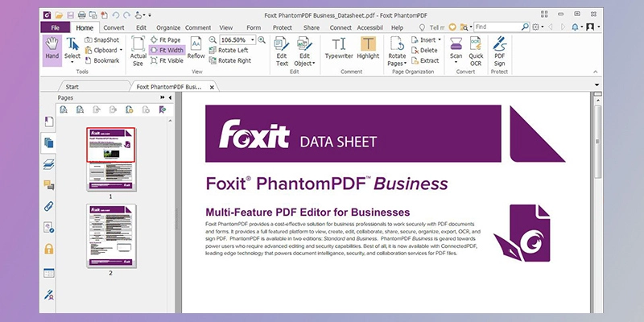Image resolution: width=644 pixels, height=322 pixels.
Task: Collapse the ribbon with the chevron
Action: point(595,72)
